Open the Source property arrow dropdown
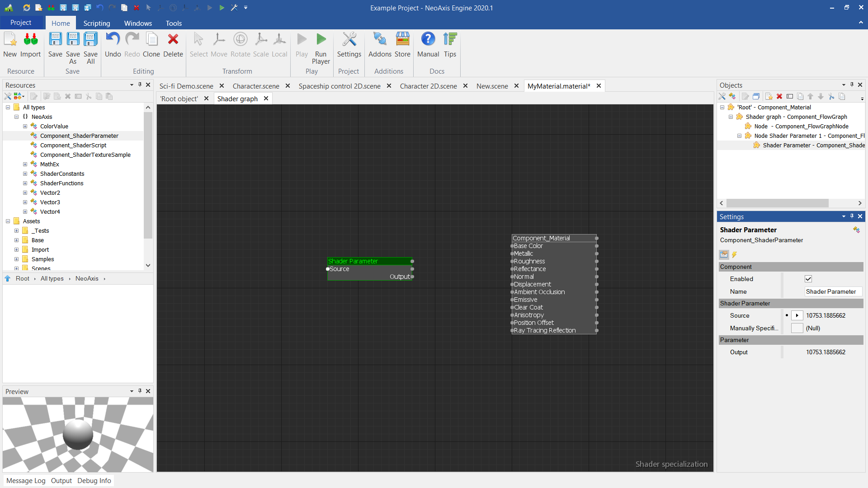The width and height of the screenshot is (868, 488). [797, 315]
